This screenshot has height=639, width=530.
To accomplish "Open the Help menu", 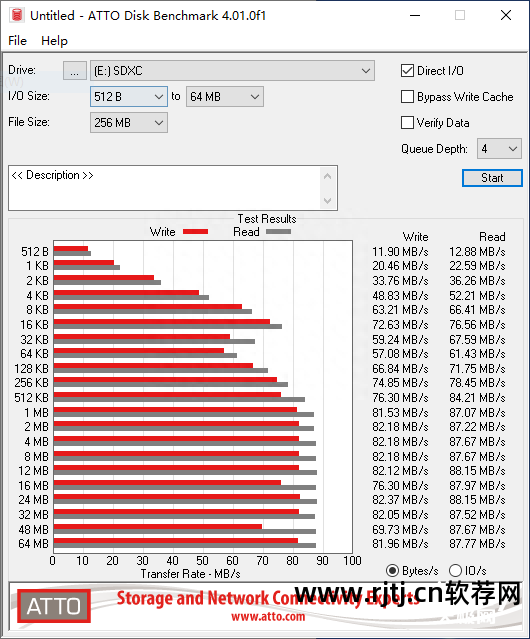I will 54,41.
